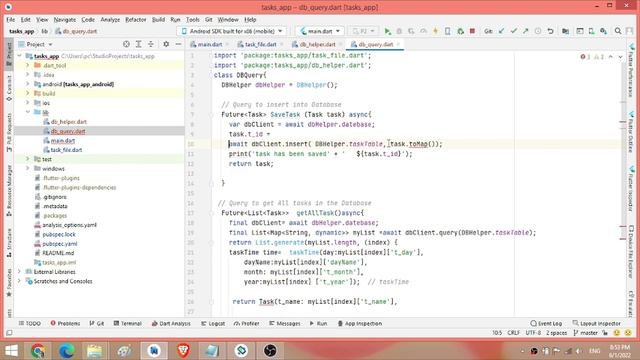Close the db_query.dart editor tab

click(x=398, y=44)
